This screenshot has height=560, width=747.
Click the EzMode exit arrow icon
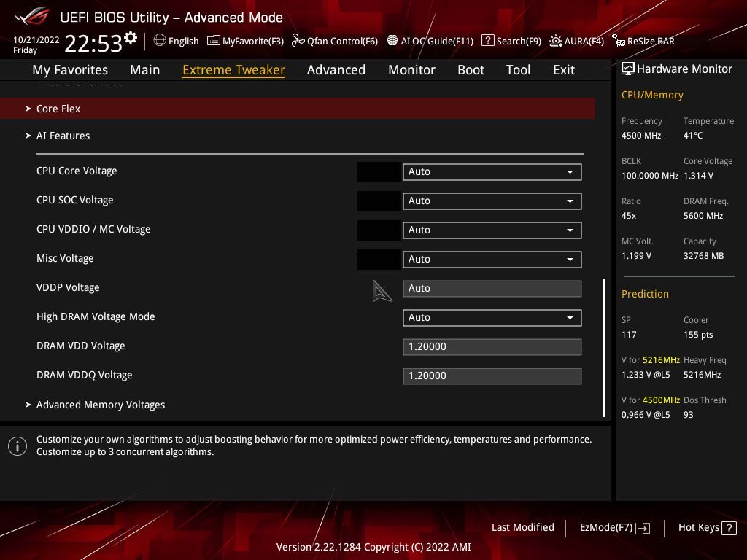pyautogui.click(x=643, y=528)
